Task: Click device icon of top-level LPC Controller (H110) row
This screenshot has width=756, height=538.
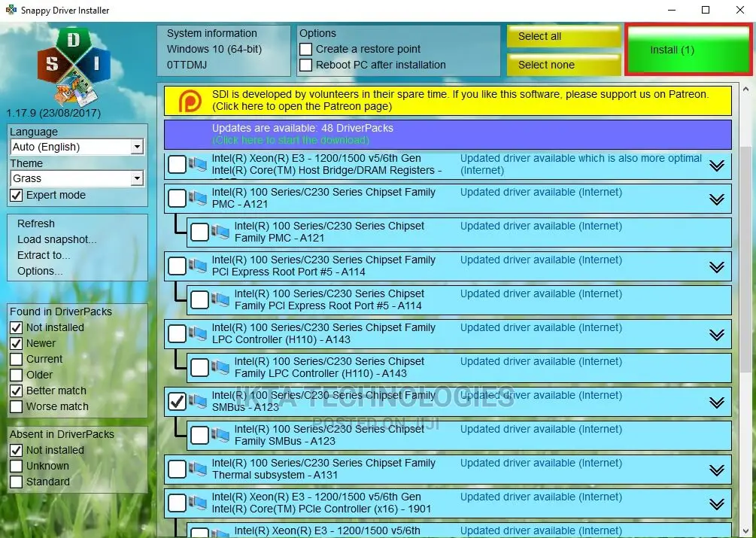Action: [198, 333]
